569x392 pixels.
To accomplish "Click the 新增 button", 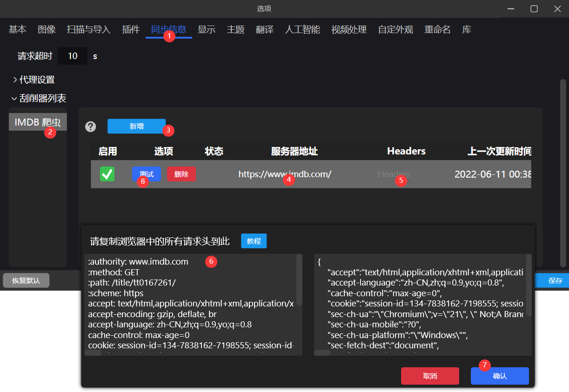I will pos(136,126).
